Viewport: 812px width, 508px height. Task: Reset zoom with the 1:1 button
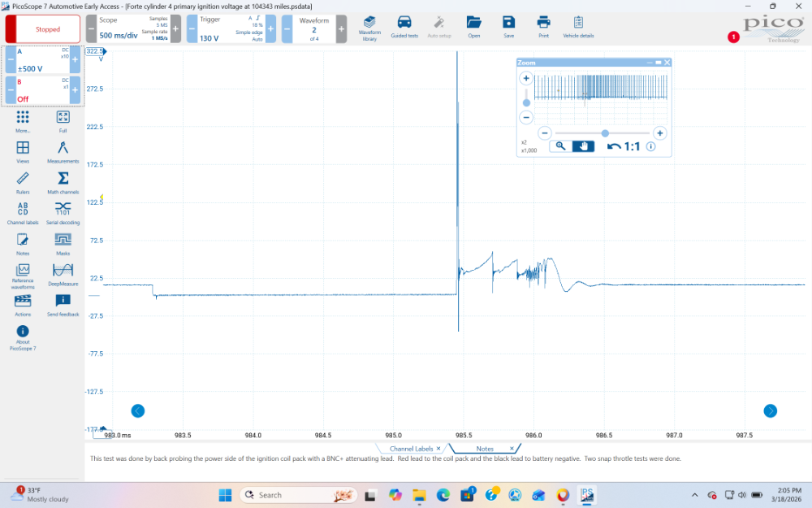[624, 146]
